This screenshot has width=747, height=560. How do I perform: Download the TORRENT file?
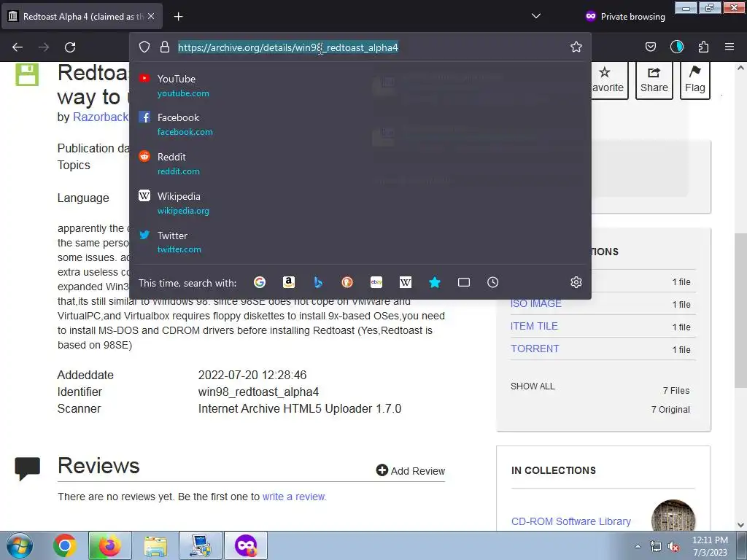tap(535, 349)
